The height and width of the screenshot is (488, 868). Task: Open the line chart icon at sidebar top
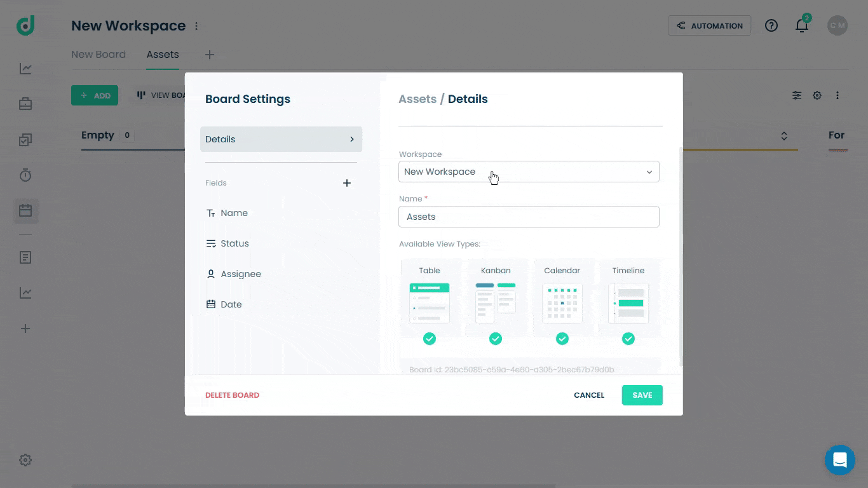pyautogui.click(x=25, y=69)
